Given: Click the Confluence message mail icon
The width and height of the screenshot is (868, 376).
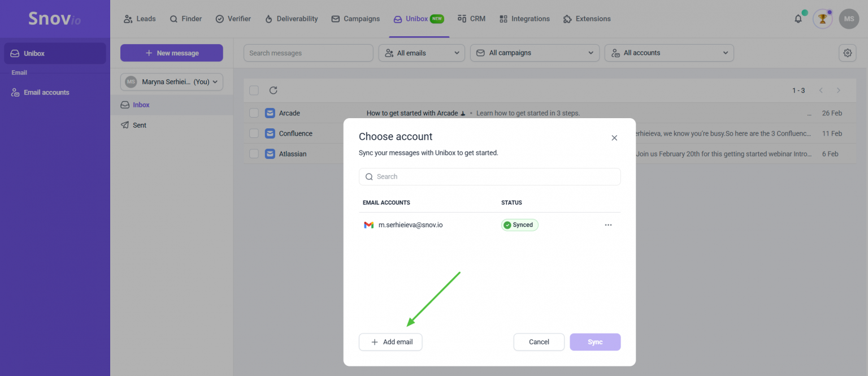Looking at the screenshot, I should coord(270,133).
